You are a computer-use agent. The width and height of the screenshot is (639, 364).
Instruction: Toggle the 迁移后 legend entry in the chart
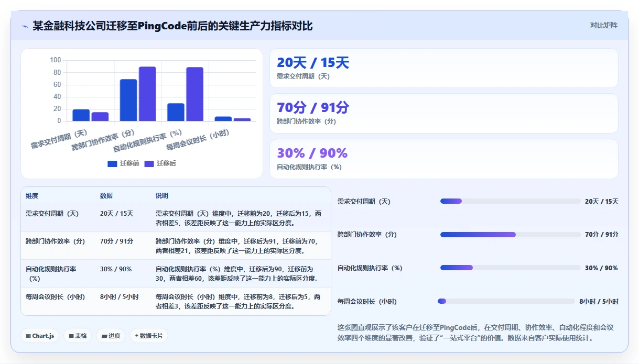pos(160,163)
